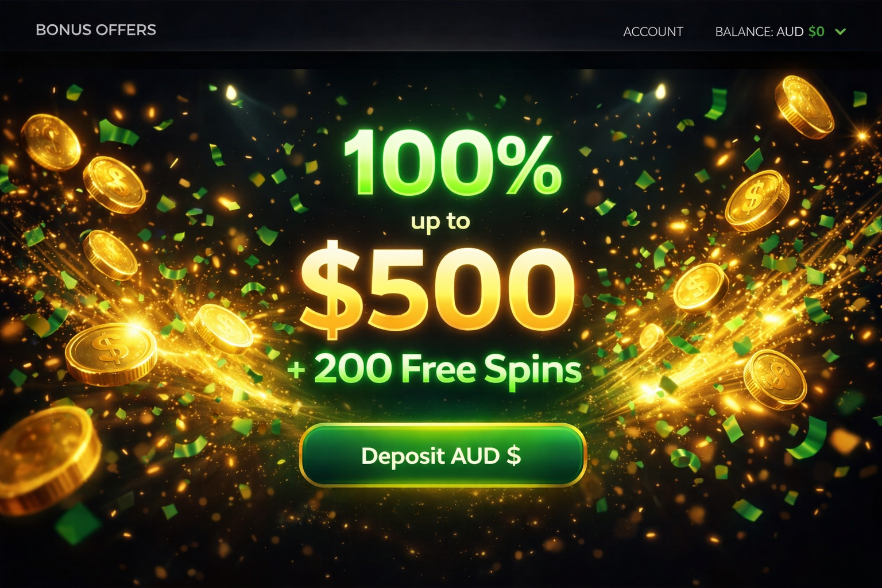882x588 pixels.
Task: Click the spotlight glow below the ACCOUNT link
Action: pyautogui.click(x=660, y=91)
